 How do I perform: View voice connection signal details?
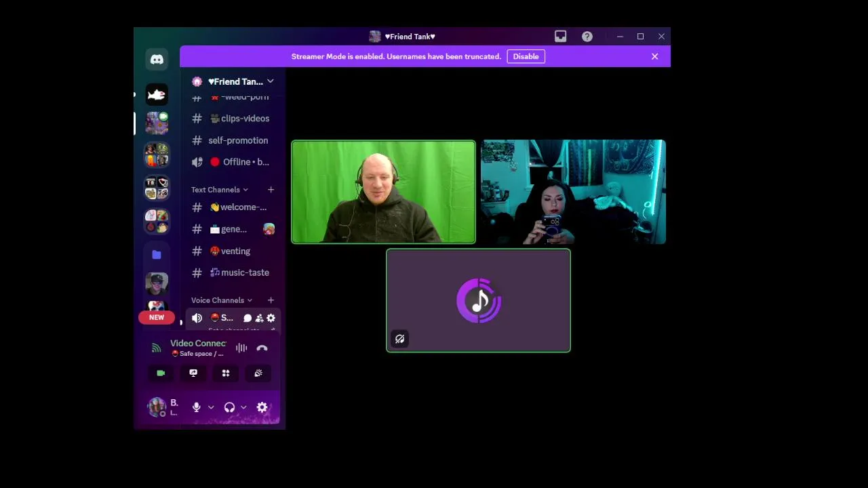click(157, 348)
